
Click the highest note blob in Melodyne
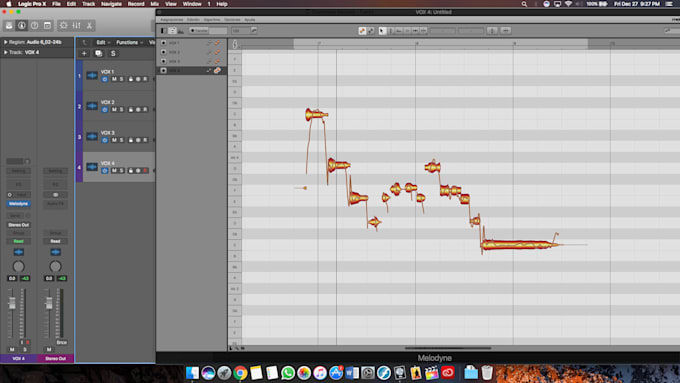click(x=316, y=115)
